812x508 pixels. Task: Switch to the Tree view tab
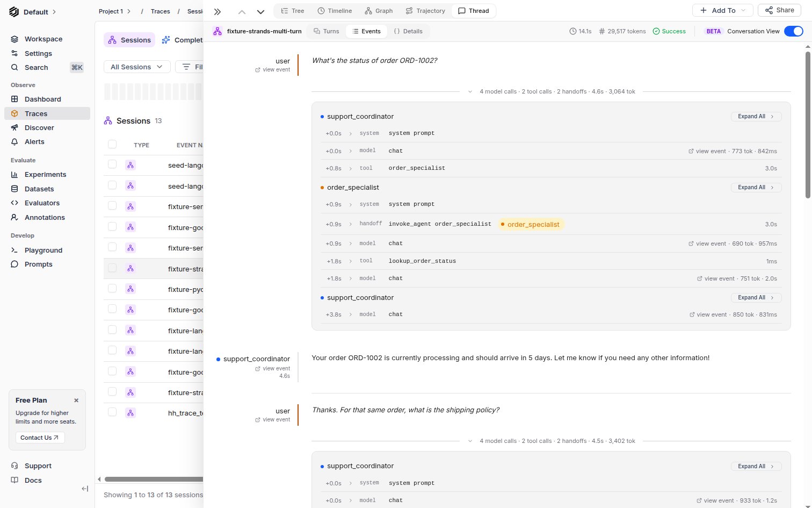point(293,11)
